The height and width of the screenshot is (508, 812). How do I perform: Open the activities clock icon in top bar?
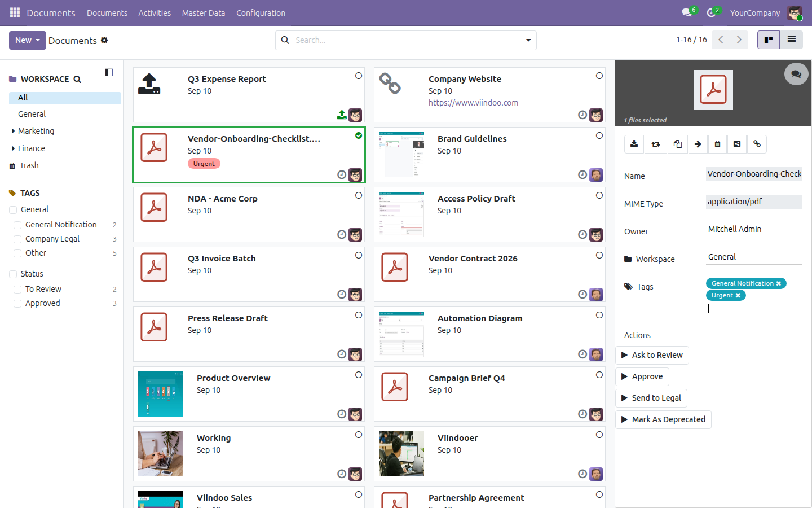712,12
